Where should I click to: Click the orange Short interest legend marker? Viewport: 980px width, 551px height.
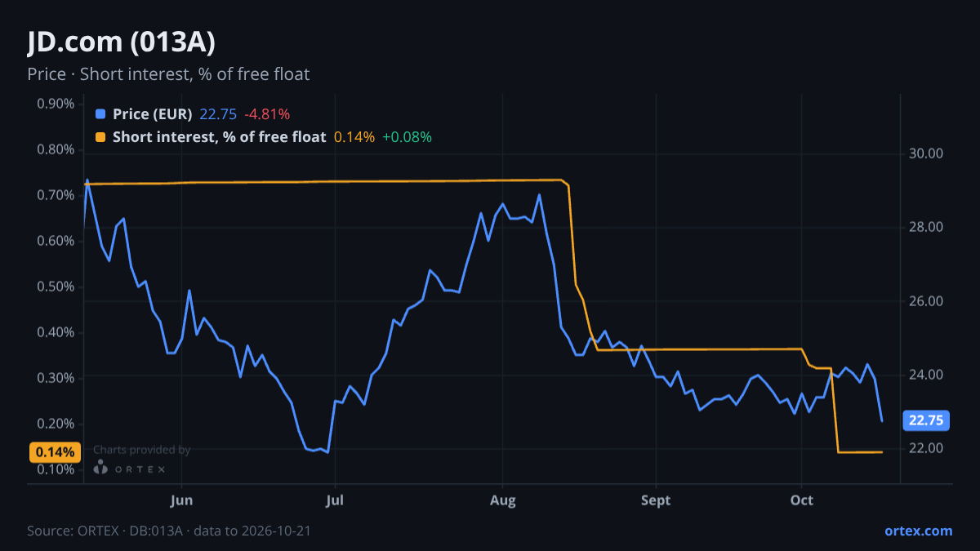(100, 137)
